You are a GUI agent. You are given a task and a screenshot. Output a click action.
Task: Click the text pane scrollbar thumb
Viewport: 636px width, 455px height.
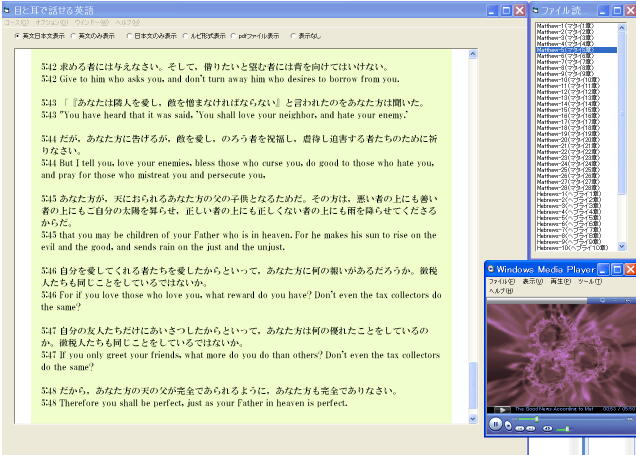(473, 385)
